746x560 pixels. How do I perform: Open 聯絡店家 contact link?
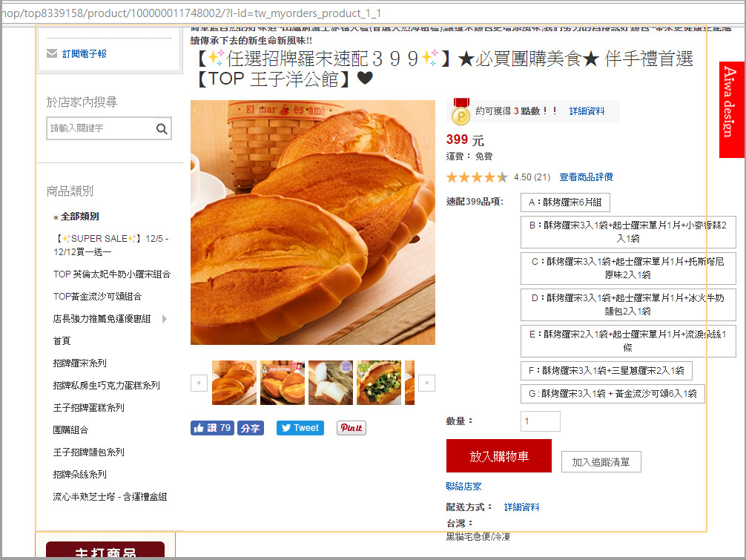click(464, 487)
